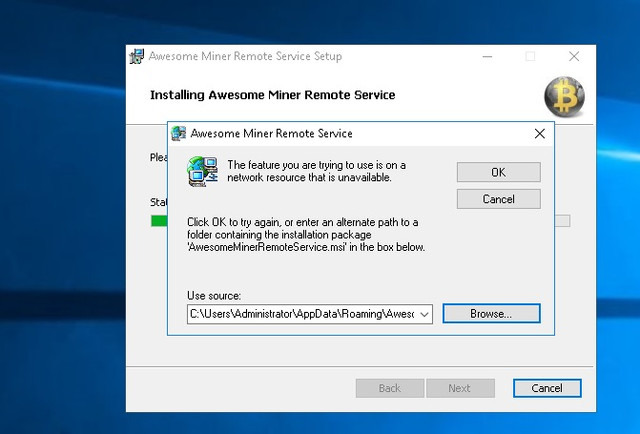Viewport: 640px width, 434px height.
Task: Close the Awesome Miner Remote Service error dialog
Action: [540, 134]
